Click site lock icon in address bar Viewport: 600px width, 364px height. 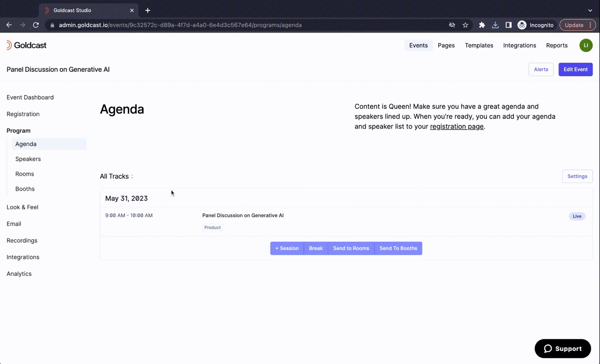pos(52,25)
